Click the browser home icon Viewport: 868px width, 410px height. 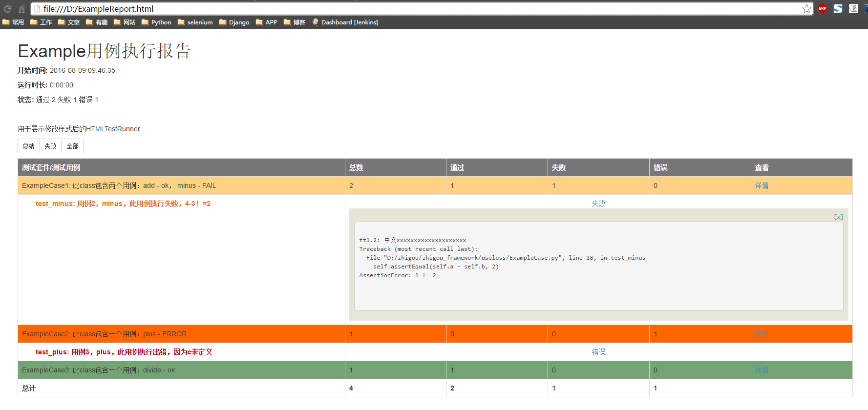(21, 9)
